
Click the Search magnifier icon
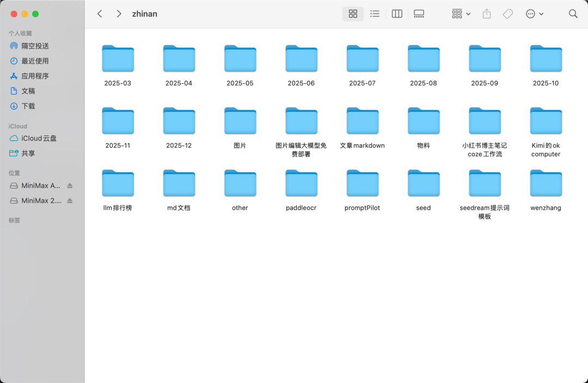point(573,14)
